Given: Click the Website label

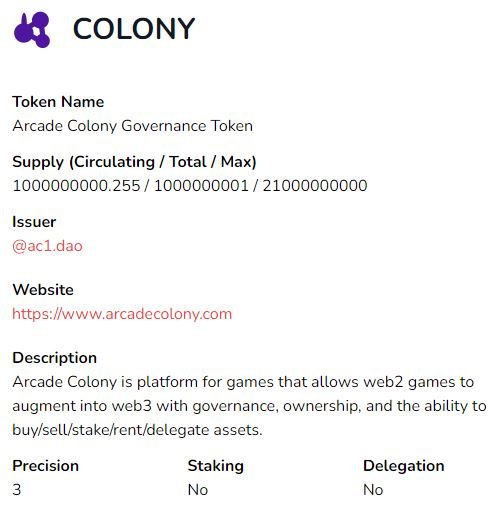Looking at the screenshot, I should click(43, 290).
